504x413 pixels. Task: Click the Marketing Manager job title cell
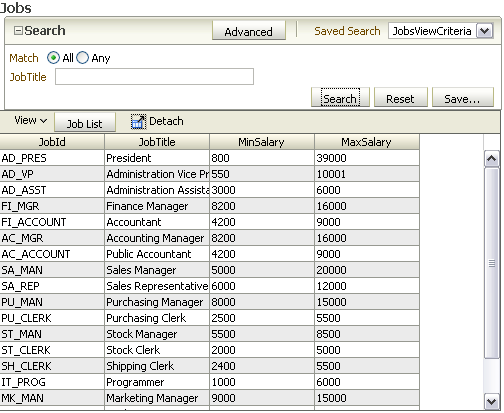(x=157, y=398)
